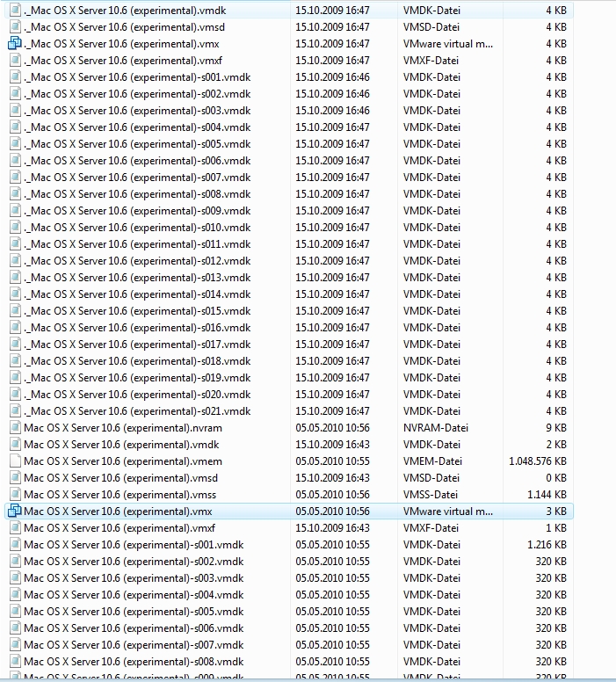The image size is (616, 682).
Task: Click the 1.216 KB size value
Action: (x=547, y=545)
